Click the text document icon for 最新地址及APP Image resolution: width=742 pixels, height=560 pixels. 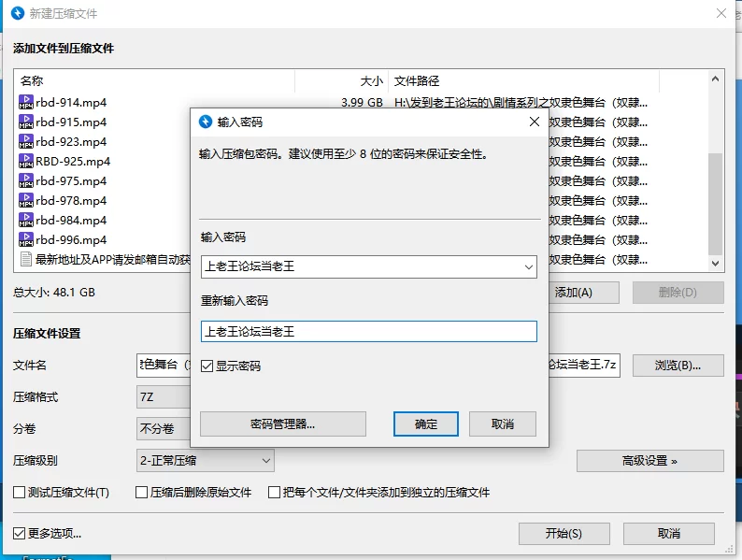(x=26, y=259)
